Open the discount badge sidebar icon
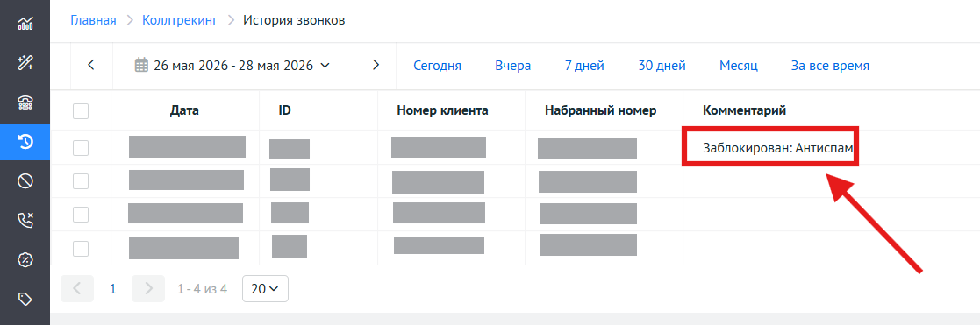The height and width of the screenshot is (325, 980). (25, 260)
